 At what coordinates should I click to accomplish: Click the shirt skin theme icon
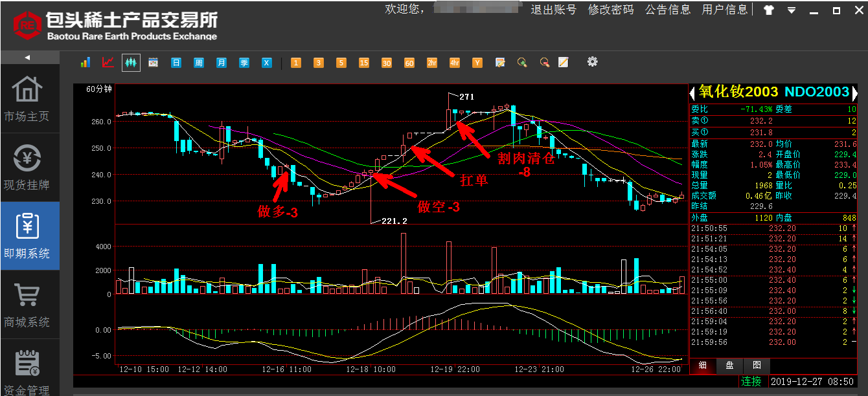click(x=769, y=10)
